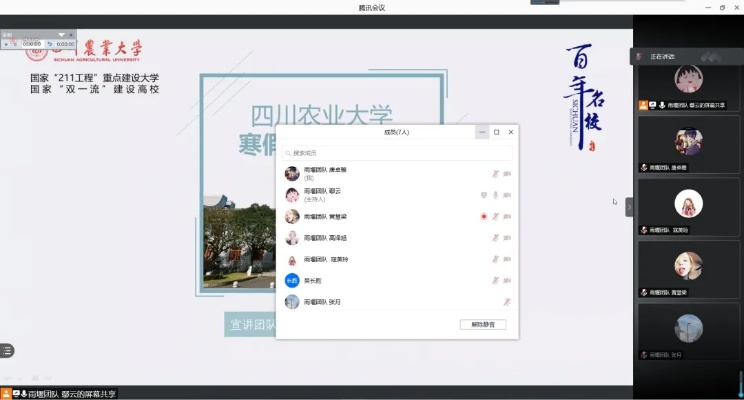Click 吴长胜's blue avatar in member list
The image size is (744, 400).
(292, 281)
